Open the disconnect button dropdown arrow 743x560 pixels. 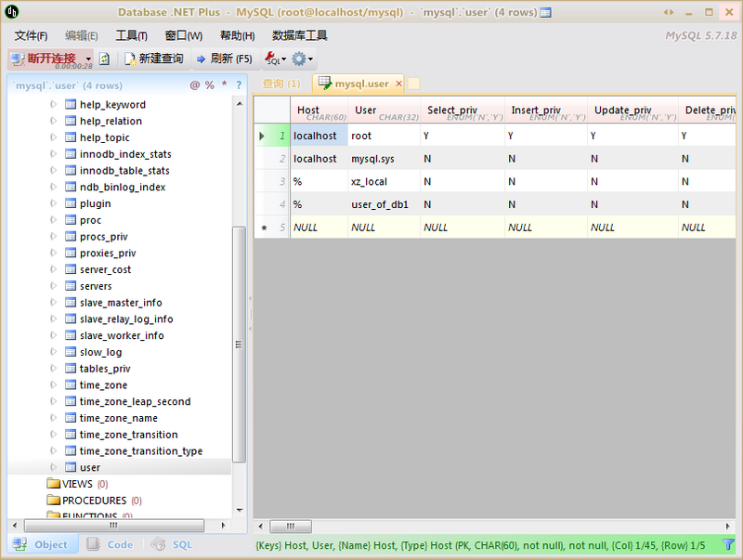click(x=88, y=59)
